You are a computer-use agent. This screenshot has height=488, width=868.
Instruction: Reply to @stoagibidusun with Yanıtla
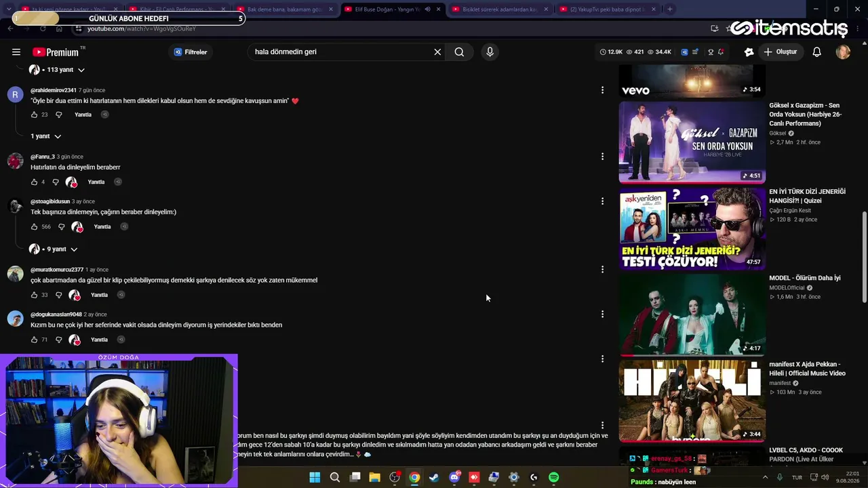102,226
